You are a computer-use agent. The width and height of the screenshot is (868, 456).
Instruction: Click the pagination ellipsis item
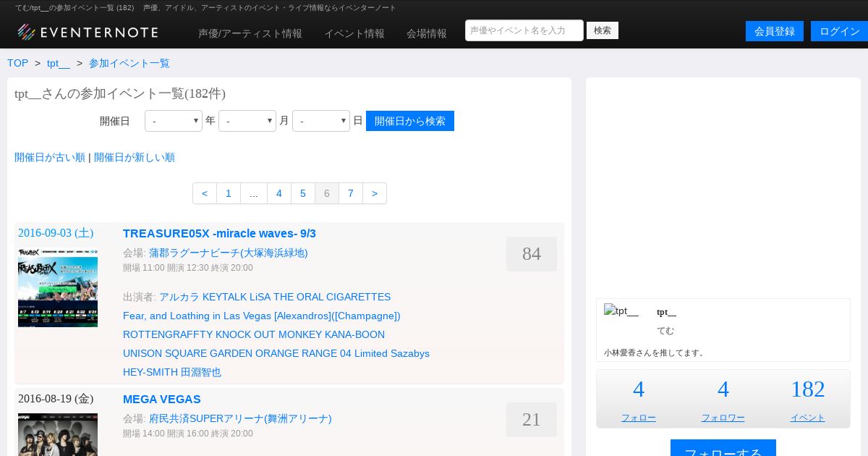[x=254, y=193]
